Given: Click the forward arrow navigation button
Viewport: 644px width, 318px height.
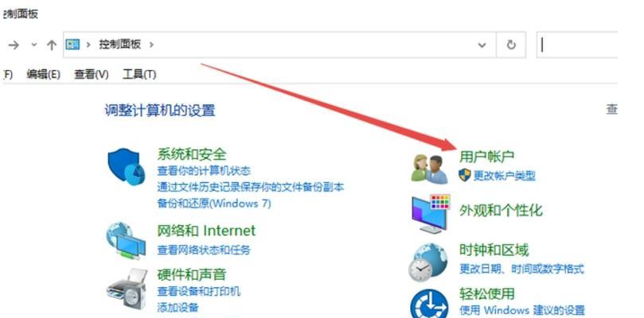Looking at the screenshot, I should tap(14, 45).
